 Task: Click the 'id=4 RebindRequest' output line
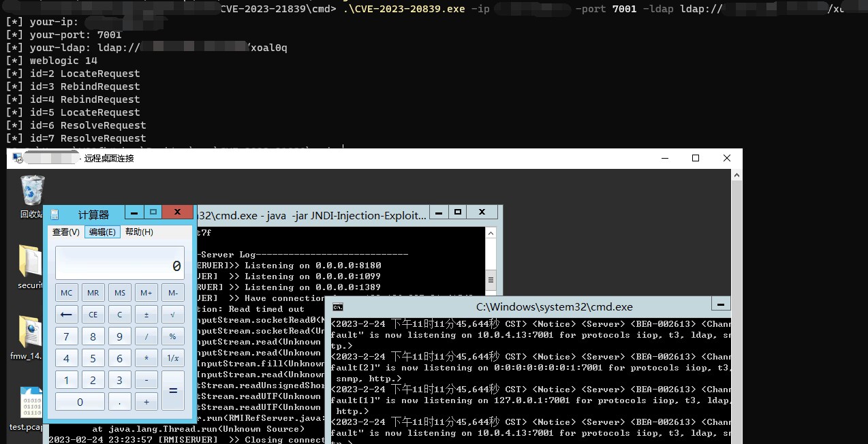73,99
